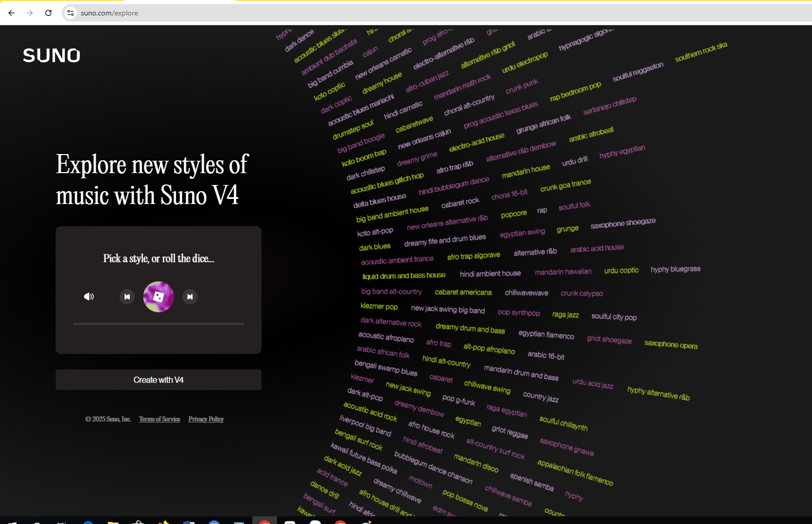This screenshot has height=524, width=812.
Task: Click the Create with V4 button
Action: click(159, 380)
